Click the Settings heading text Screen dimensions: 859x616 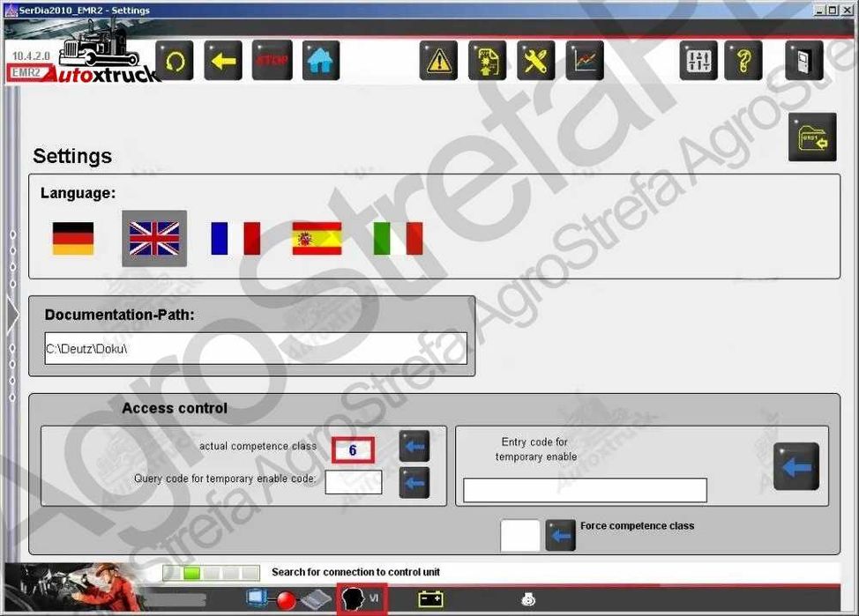point(72,156)
